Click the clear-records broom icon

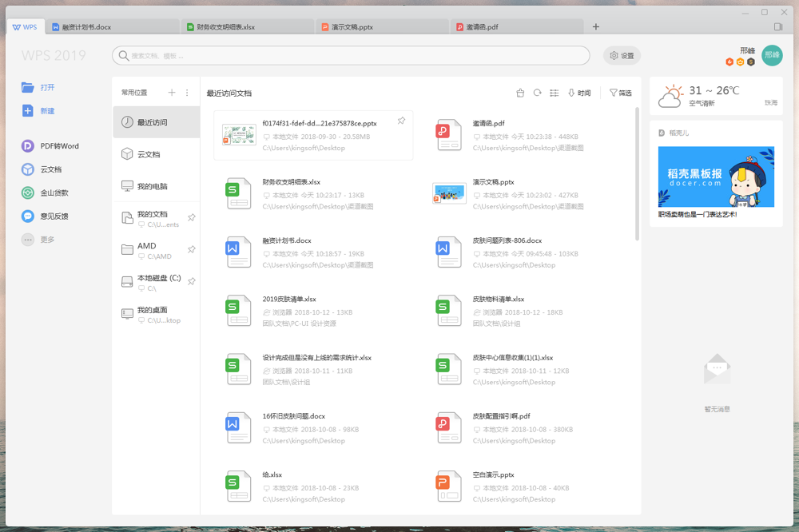(520, 93)
